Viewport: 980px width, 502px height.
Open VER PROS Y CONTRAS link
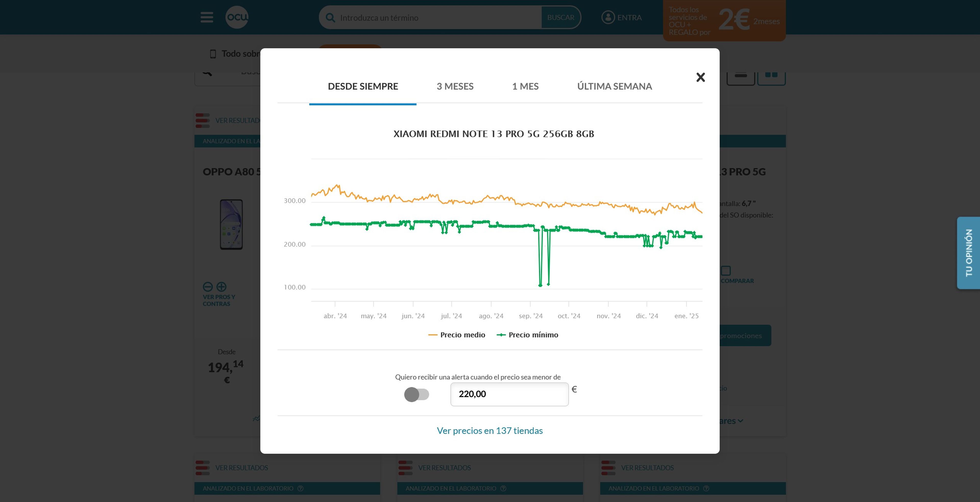219,300
